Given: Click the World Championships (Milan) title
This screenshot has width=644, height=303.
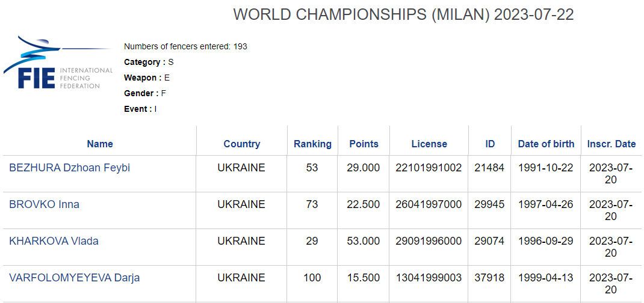Looking at the screenshot, I should click(x=403, y=14).
